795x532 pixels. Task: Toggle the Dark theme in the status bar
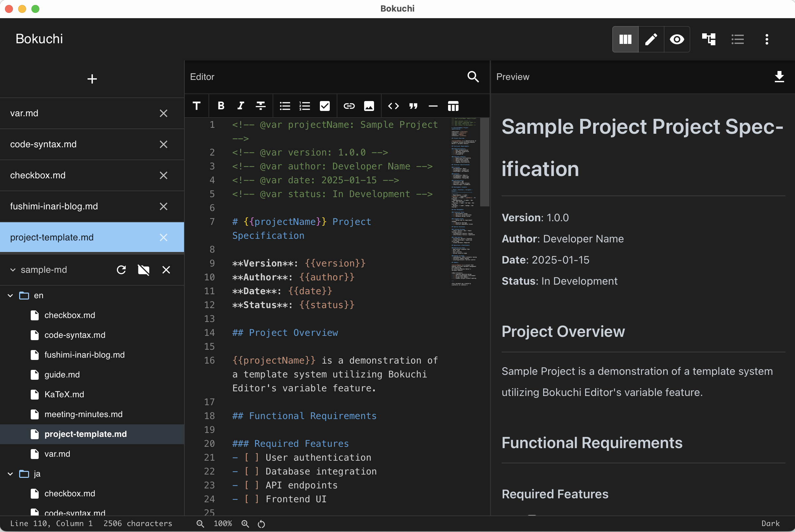(x=770, y=523)
